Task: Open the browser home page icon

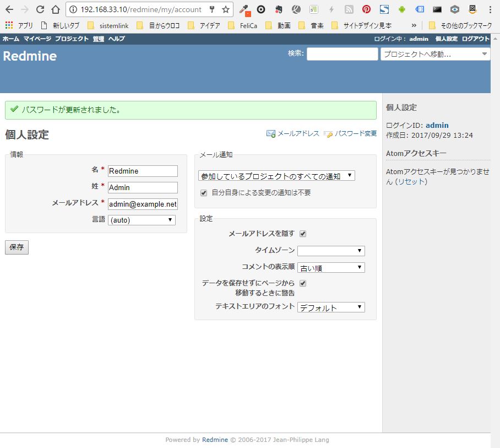Action: (56, 9)
